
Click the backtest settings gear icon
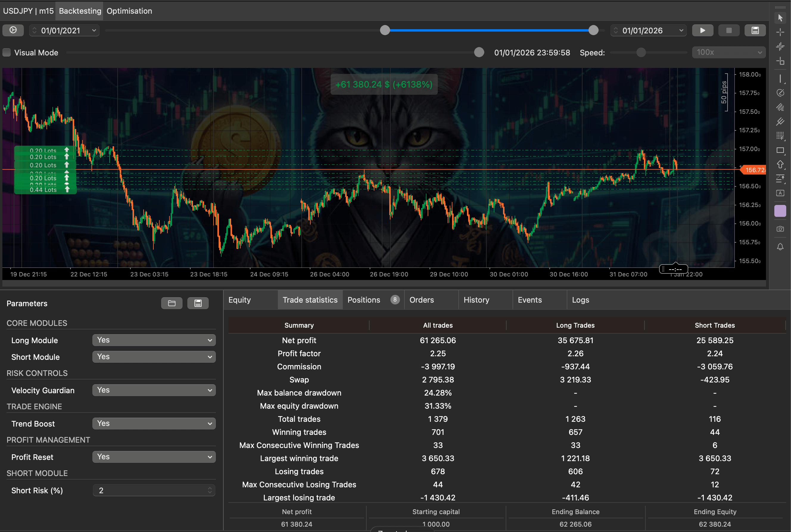pyautogui.click(x=13, y=30)
